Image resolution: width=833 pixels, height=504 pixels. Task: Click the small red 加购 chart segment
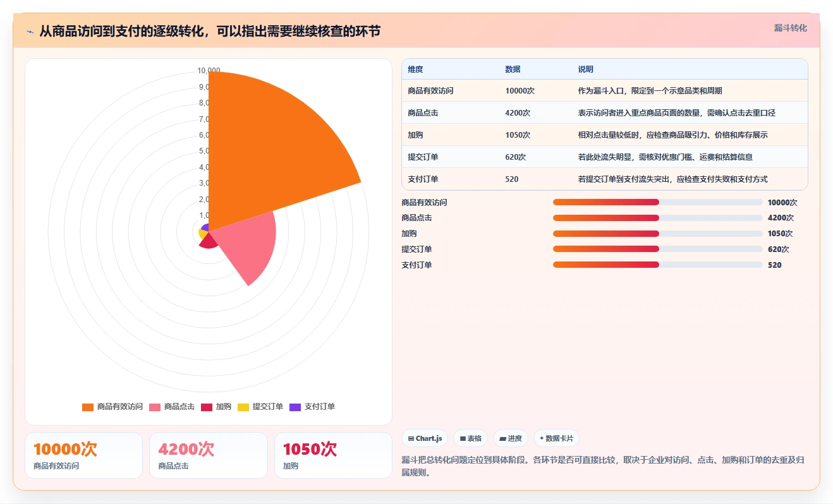click(209, 241)
